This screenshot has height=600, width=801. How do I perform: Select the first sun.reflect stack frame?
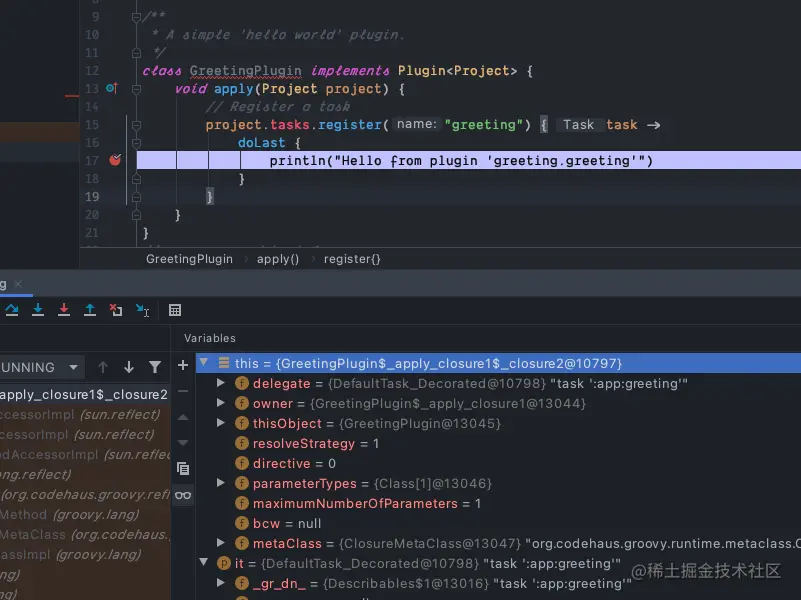84,414
